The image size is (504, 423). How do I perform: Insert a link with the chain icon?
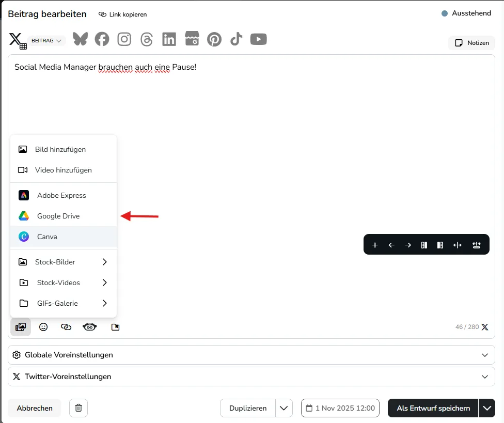66,326
